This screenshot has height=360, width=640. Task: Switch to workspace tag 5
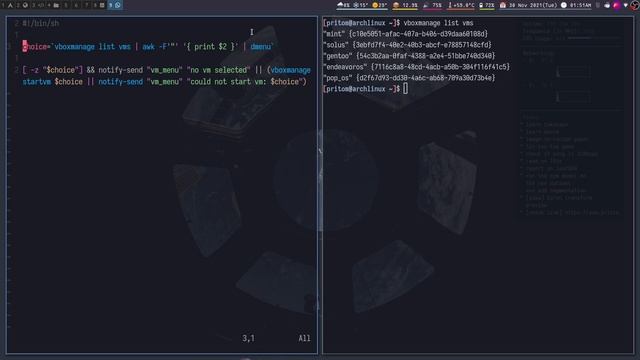point(65,5)
